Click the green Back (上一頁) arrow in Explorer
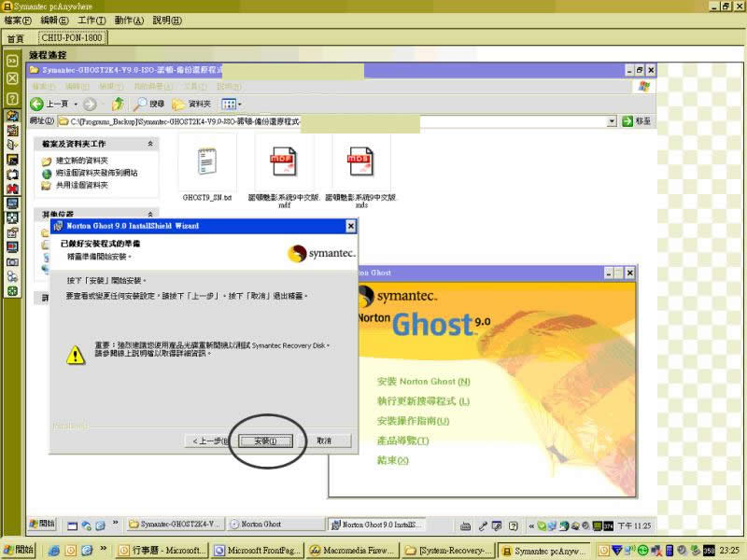The image size is (747, 560). pyautogui.click(x=36, y=104)
